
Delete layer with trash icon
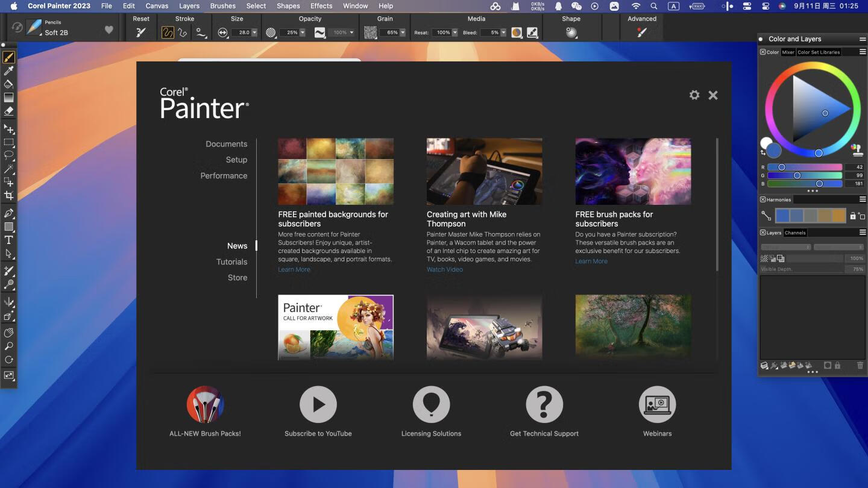860,365
